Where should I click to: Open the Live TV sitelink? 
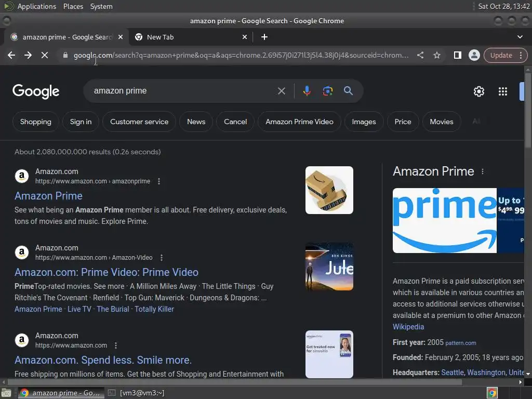click(x=79, y=309)
